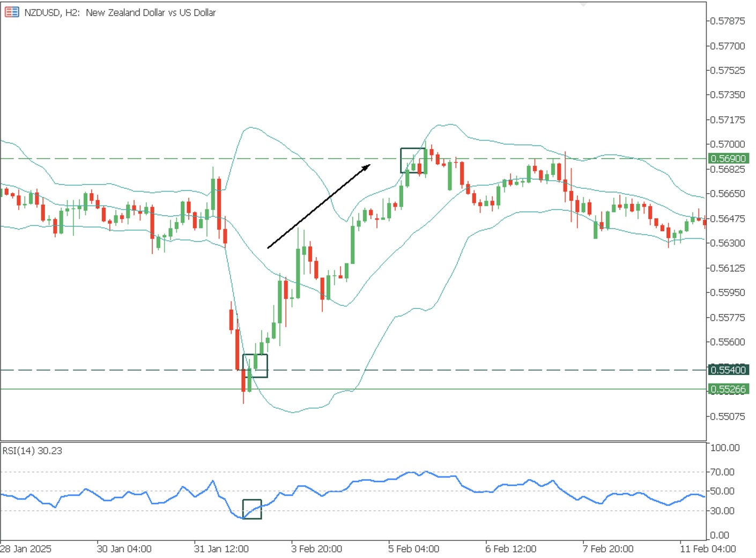The image size is (756, 558).
Task: Click the 0.57525 price scale value
Action: 728,70
